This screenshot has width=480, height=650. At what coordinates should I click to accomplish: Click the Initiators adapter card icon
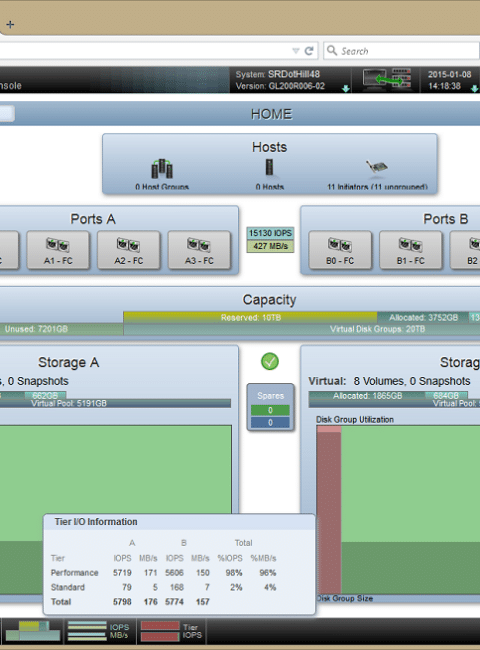377,167
